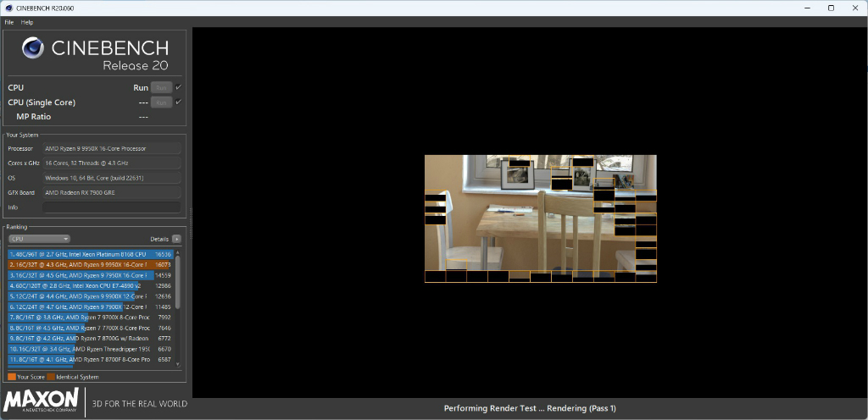Click the orange Your Score legend swatch
The height and width of the screenshot is (420, 868).
[12, 377]
